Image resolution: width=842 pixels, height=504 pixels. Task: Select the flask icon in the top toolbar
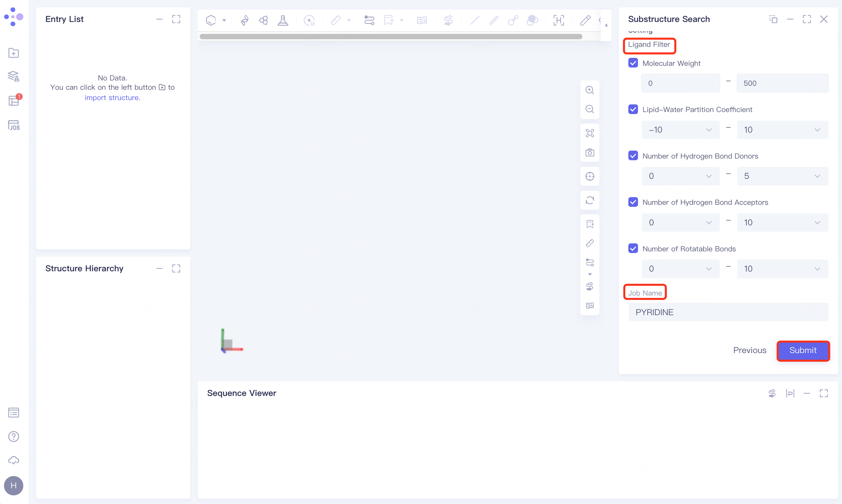(283, 20)
